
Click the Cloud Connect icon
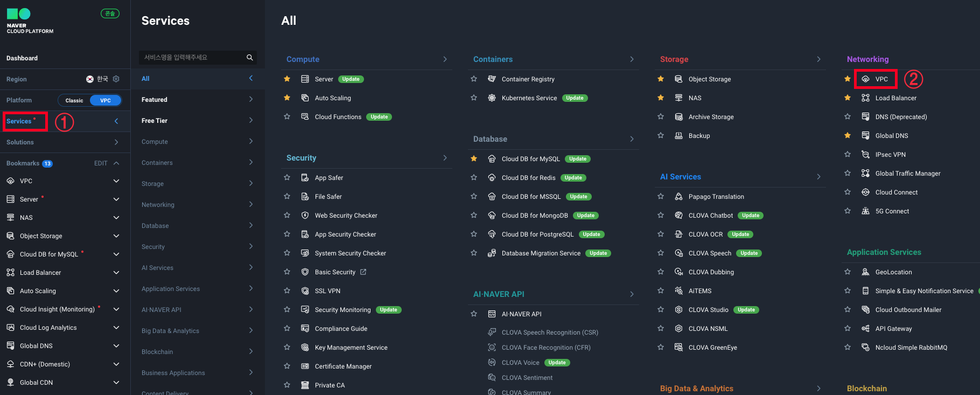(x=865, y=192)
